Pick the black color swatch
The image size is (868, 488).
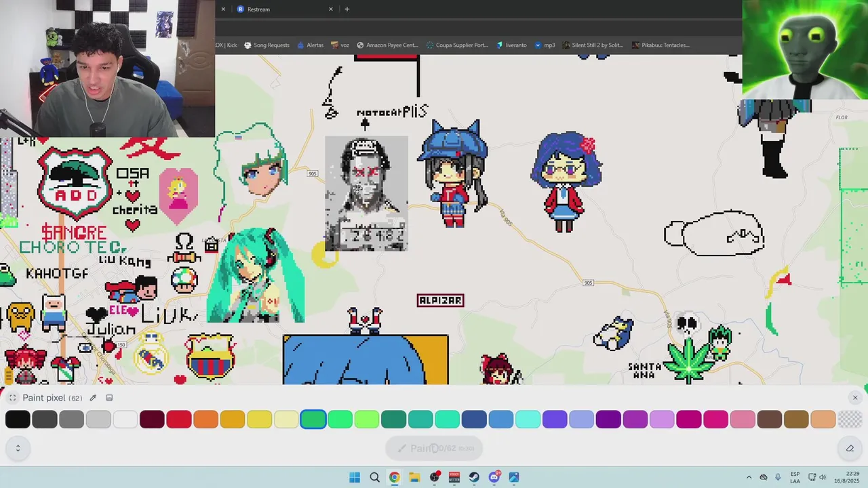pyautogui.click(x=18, y=420)
